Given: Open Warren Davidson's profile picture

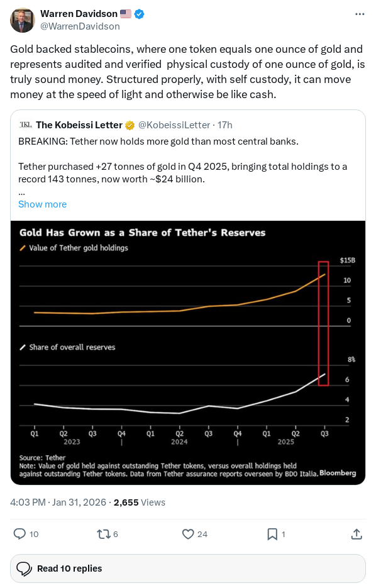Looking at the screenshot, I should (x=22, y=19).
